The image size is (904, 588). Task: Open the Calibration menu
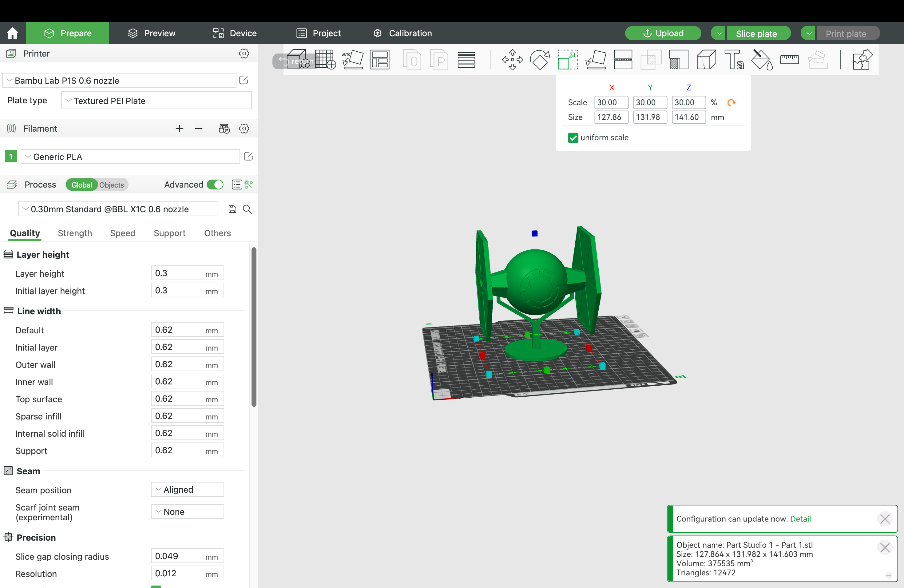(x=402, y=34)
